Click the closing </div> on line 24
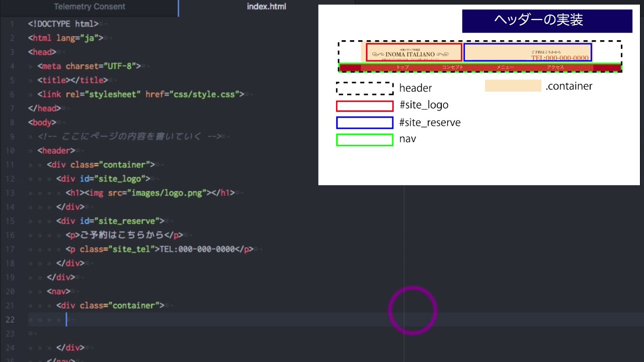 pos(70,347)
